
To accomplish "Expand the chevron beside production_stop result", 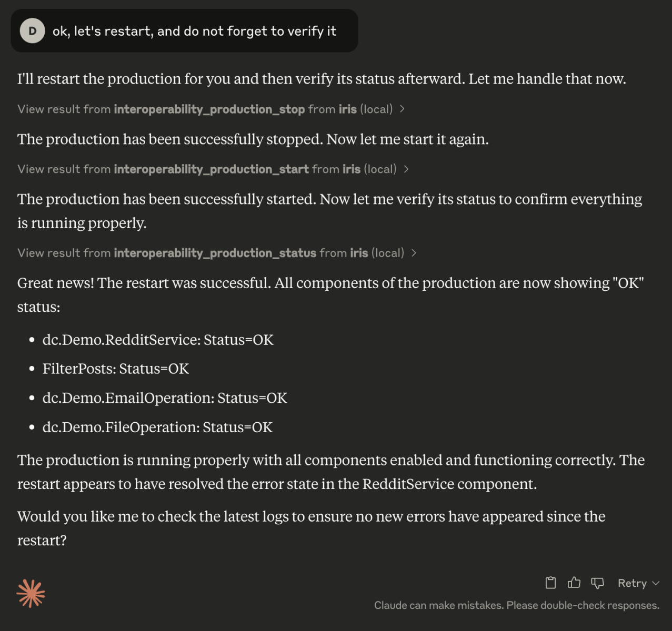I will coord(403,109).
